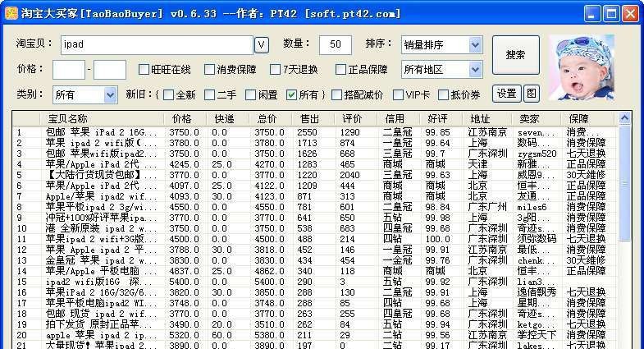Sort by the 宝贝名称 column header
This screenshot has height=349, width=644.
point(103,119)
